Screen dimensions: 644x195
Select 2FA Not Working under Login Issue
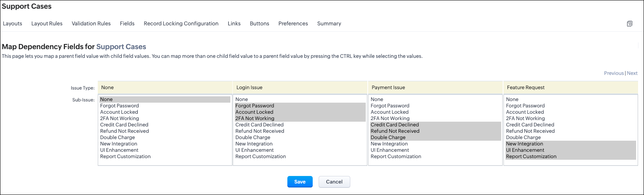(255, 119)
